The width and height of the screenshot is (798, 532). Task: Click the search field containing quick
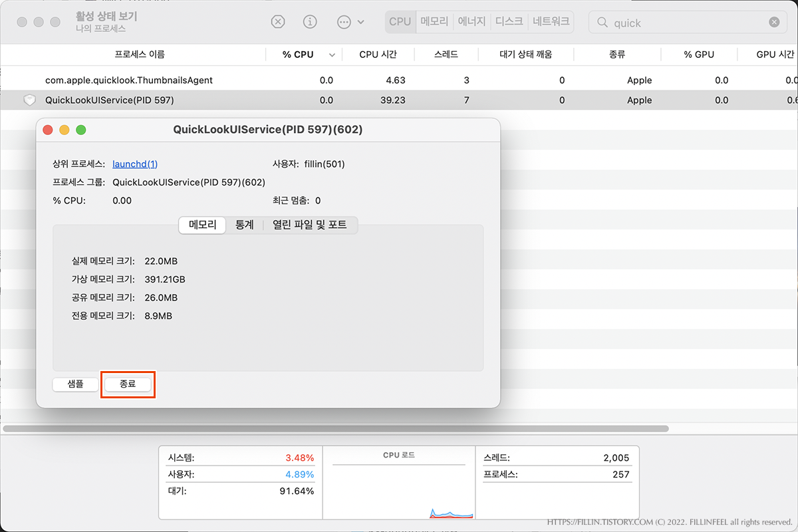click(687, 23)
